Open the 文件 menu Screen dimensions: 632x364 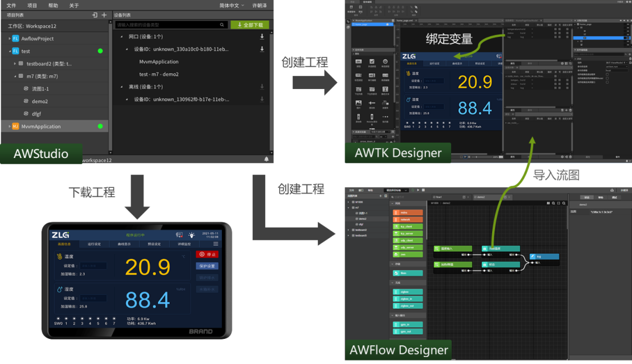[x=11, y=5]
